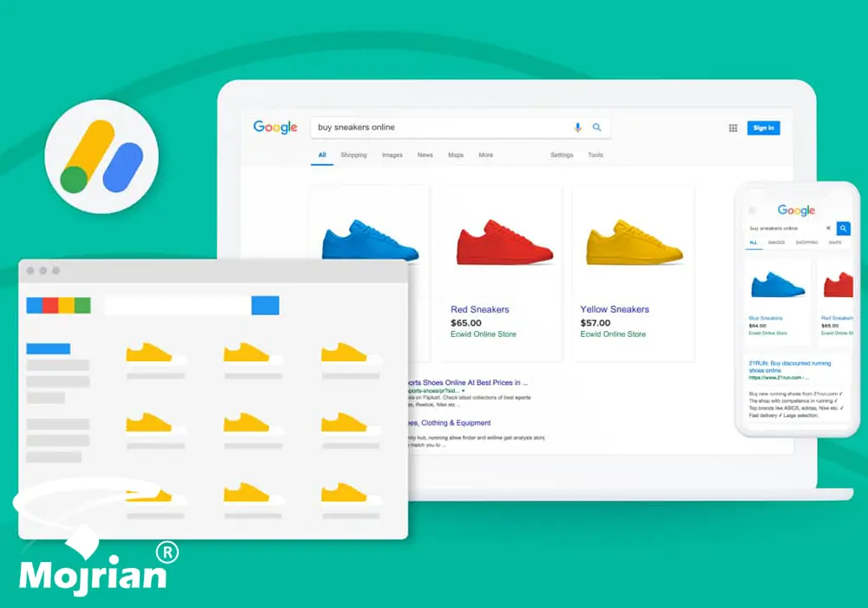The width and height of the screenshot is (868, 608).
Task: Open the 'Clothing & Equipment' search result
Action: click(450, 423)
